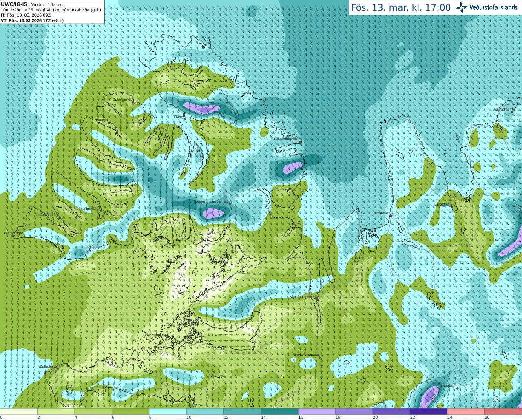522x420 pixels.
Task: Select the Bjargtangar station marker
Action: pyautogui.click(x=13, y=236)
